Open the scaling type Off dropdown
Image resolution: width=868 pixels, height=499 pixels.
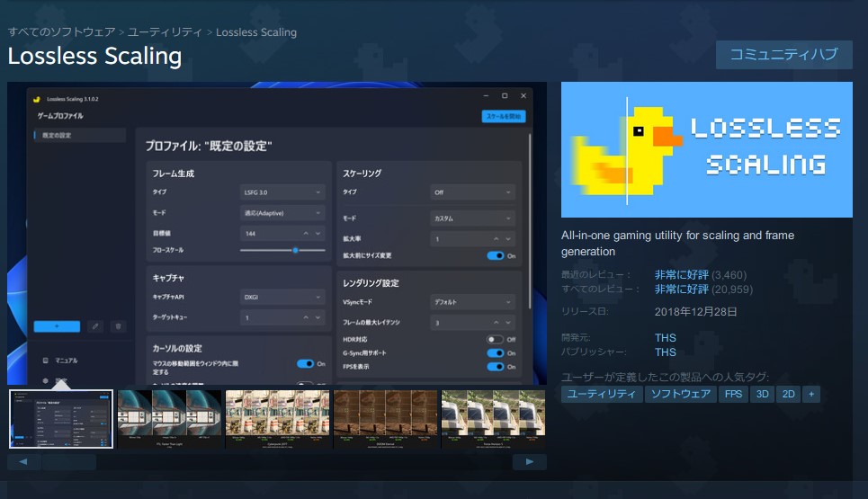(473, 192)
